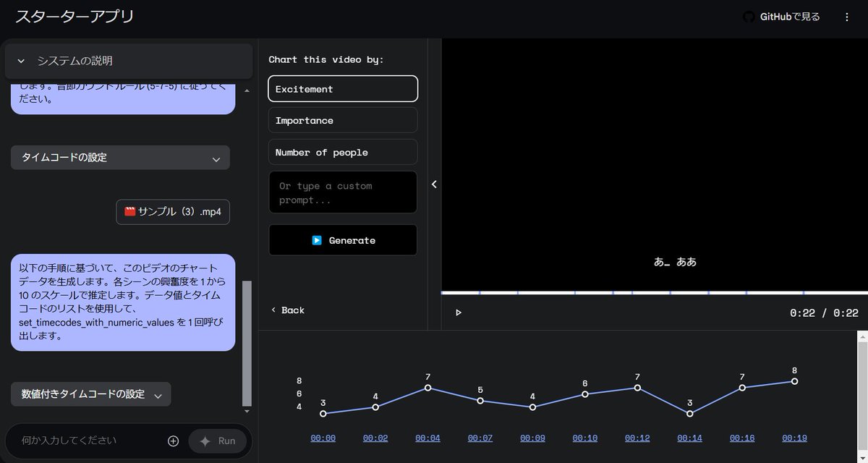Viewport: 868px width, 463px height.
Task: Click the chart point valued 3 at 00:14
Action: (690, 414)
